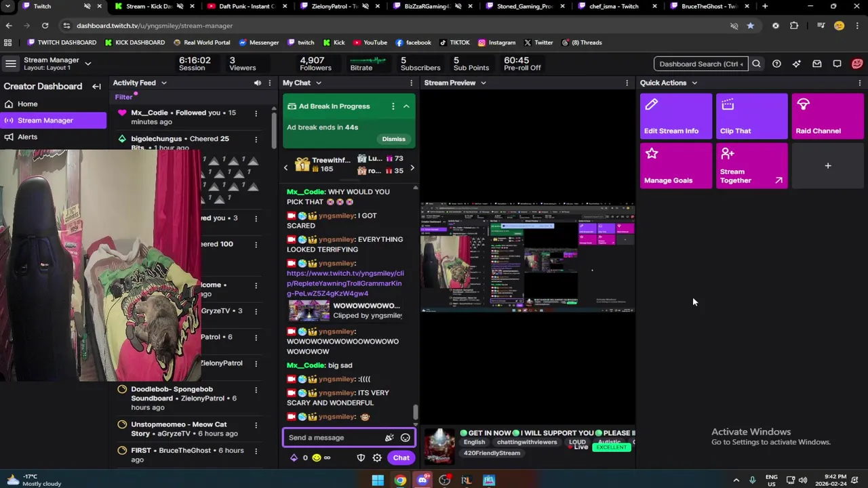Image resolution: width=868 pixels, height=488 pixels.
Task: Open the red profile avatar menu
Action: coord(857,64)
